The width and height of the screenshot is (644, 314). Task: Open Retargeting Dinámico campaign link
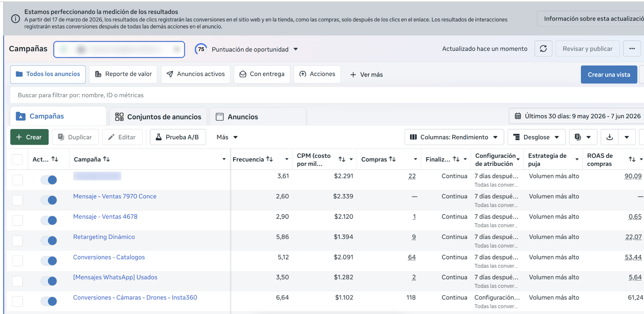(x=104, y=237)
